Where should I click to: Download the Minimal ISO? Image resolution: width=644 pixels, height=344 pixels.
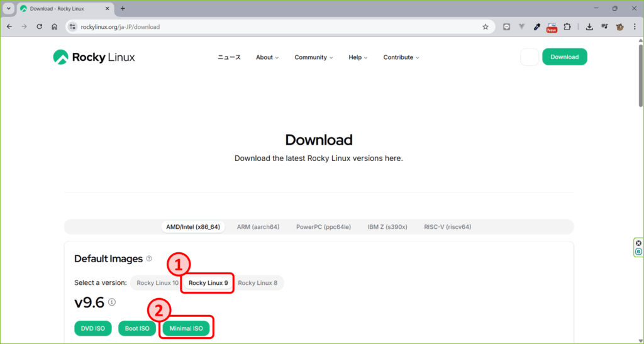[186, 328]
